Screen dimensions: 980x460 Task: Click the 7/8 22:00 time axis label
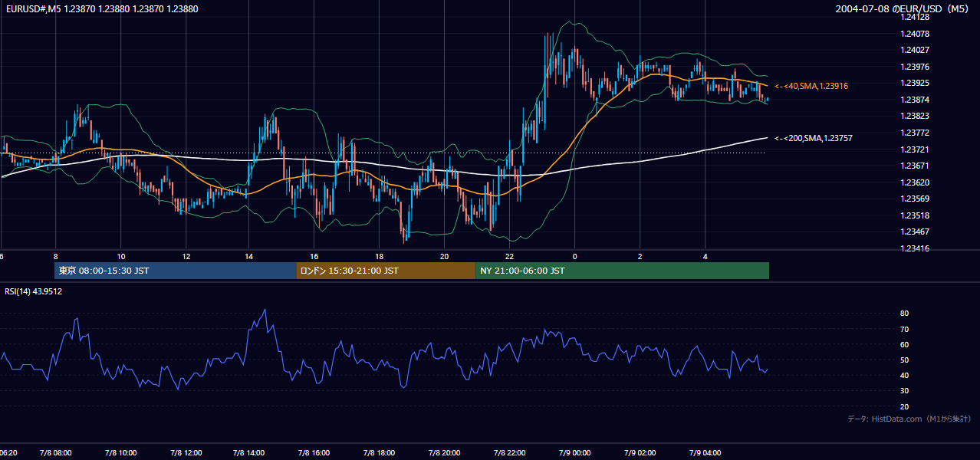coord(510,452)
